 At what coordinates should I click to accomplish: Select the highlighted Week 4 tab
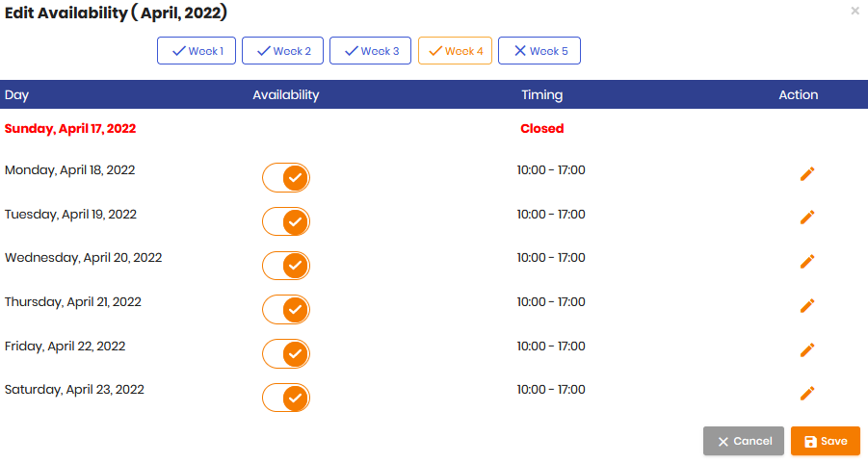[x=455, y=51]
